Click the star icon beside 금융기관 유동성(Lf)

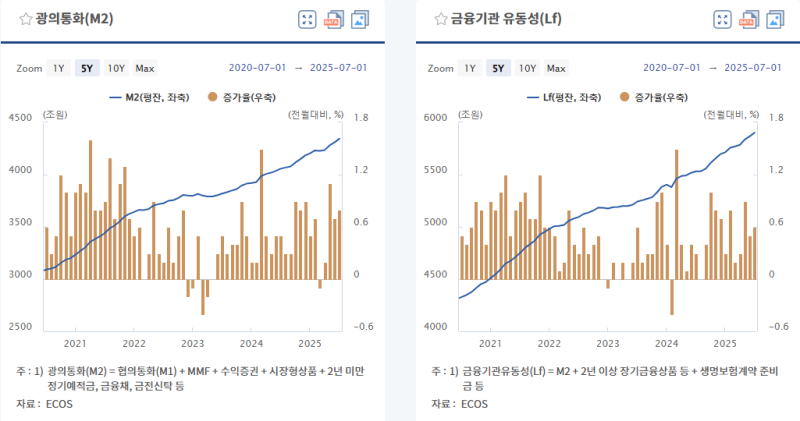click(x=440, y=19)
